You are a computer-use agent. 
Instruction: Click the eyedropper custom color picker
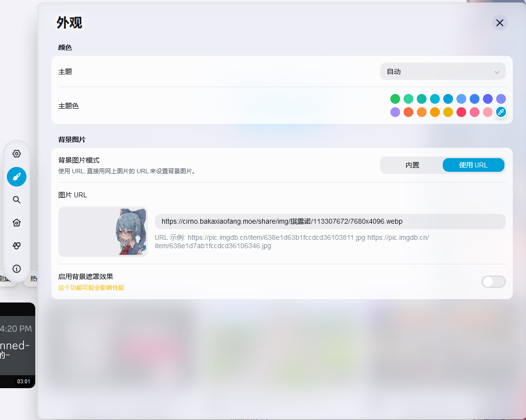click(x=501, y=112)
